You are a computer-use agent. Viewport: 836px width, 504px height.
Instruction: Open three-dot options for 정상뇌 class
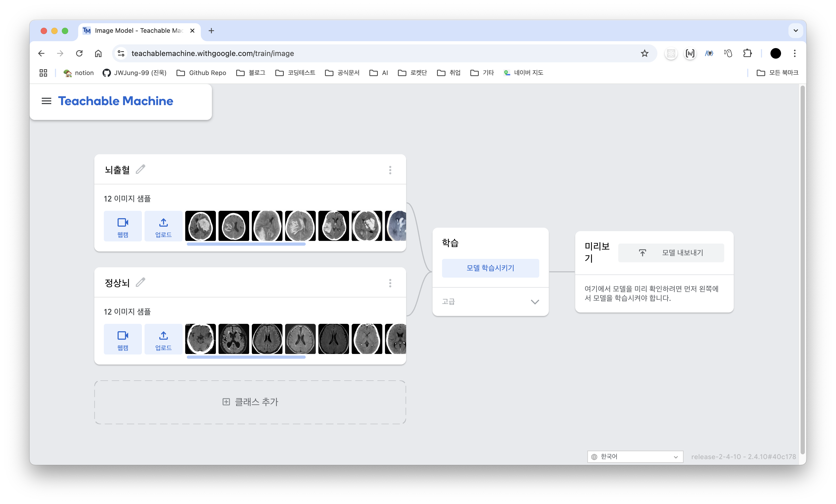coord(390,283)
